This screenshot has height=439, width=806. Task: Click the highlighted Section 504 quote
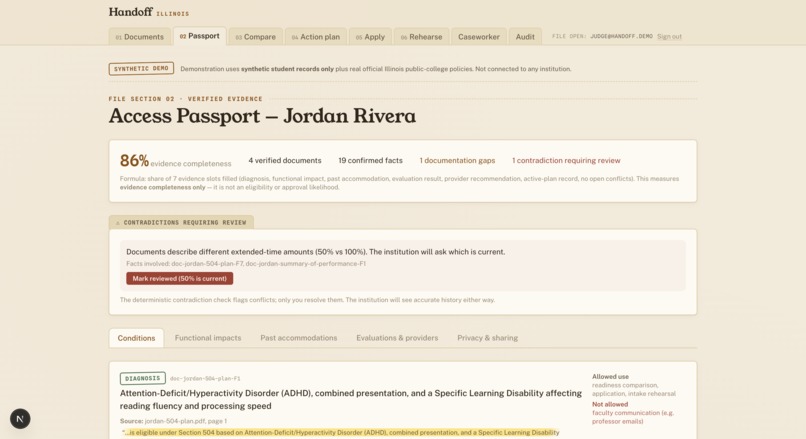click(342, 432)
